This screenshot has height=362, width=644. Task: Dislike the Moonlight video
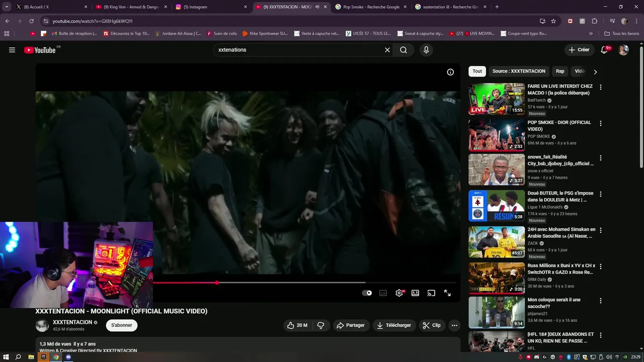pos(321,325)
